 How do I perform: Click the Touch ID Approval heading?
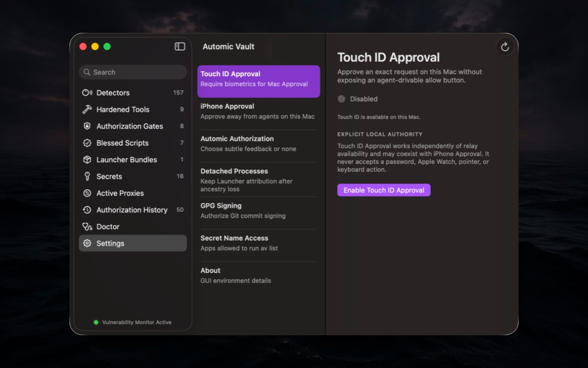coord(388,57)
